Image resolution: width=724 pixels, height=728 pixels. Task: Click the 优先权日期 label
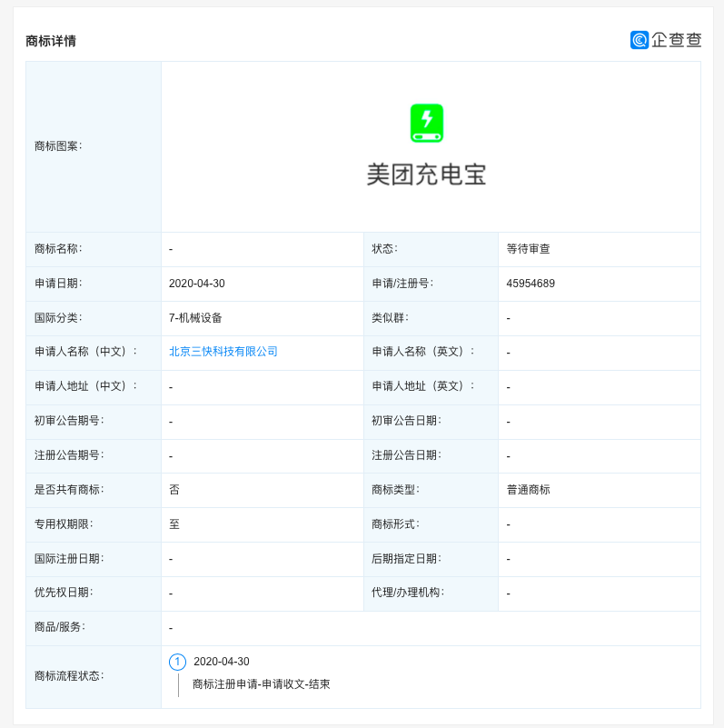(64, 593)
